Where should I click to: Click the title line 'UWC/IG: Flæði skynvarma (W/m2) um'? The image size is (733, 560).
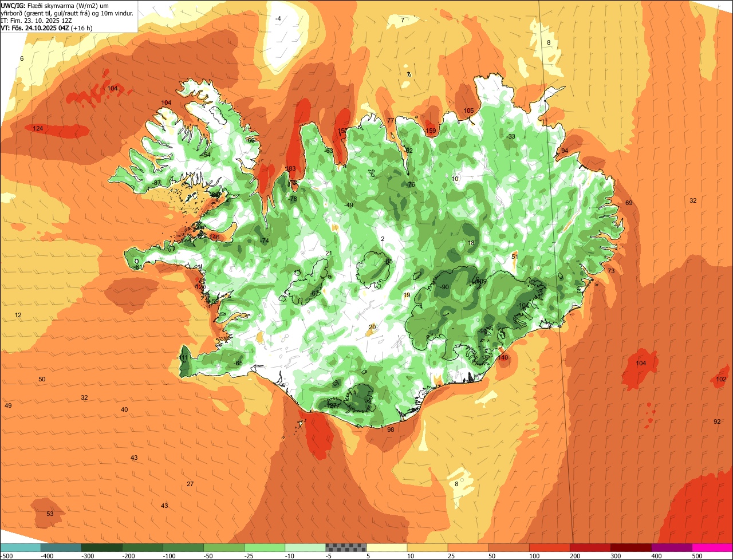click(x=55, y=5)
